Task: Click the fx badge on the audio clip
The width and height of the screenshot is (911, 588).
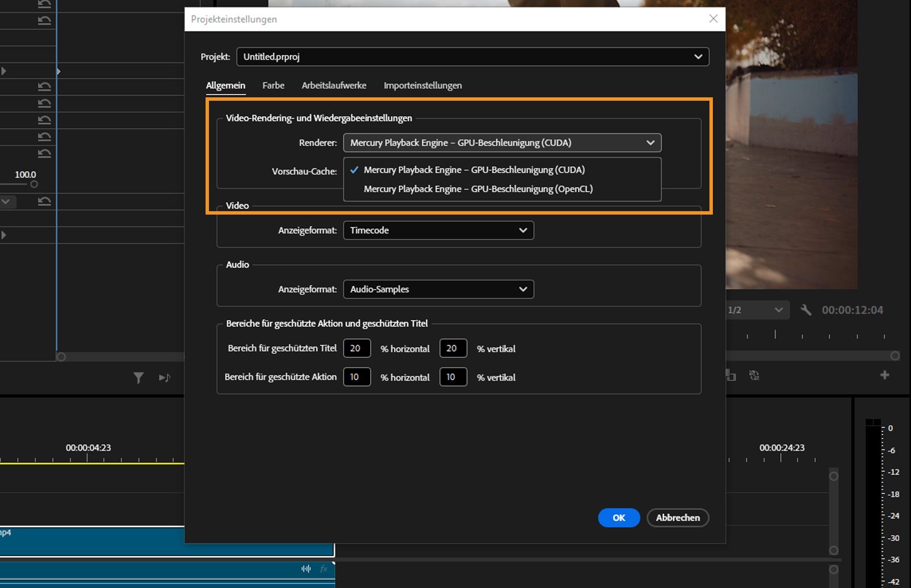Action: (323, 569)
